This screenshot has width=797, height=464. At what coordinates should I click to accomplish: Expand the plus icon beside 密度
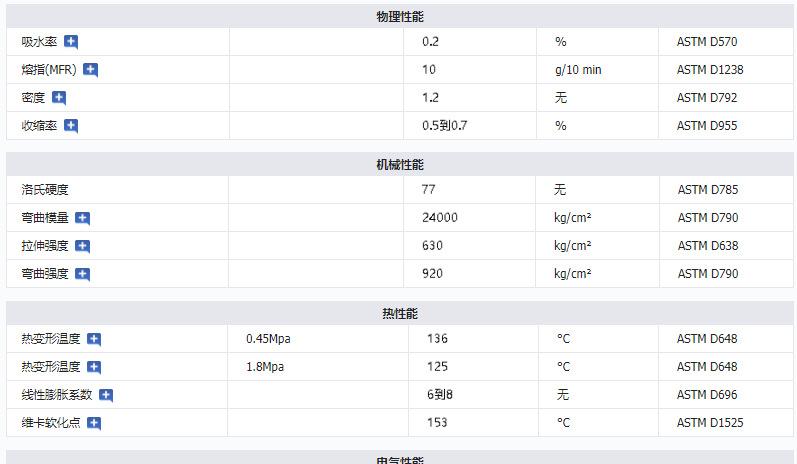click(x=59, y=98)
